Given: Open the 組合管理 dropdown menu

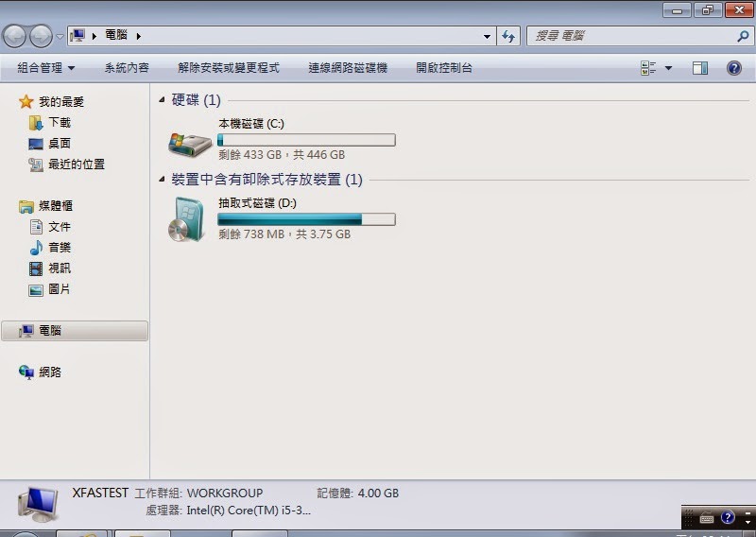Looking at the screenshot, I should (45, 68).
